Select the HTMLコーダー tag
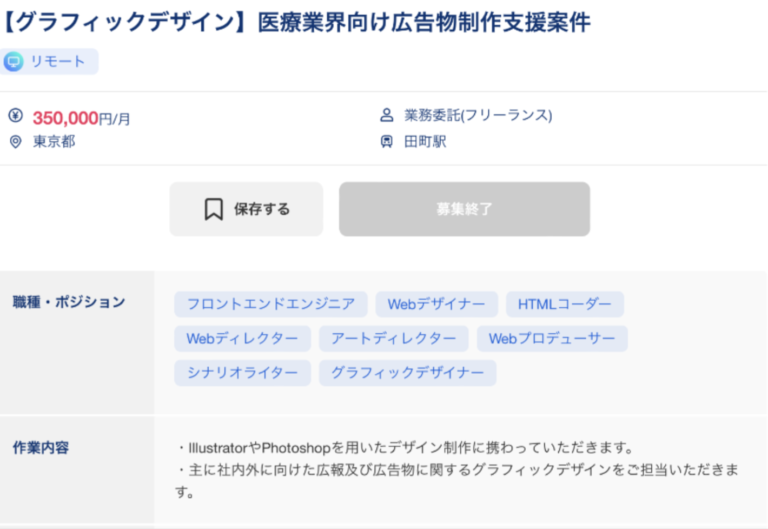The width and height of the screenshot is (768, 529). click(564, 305)
